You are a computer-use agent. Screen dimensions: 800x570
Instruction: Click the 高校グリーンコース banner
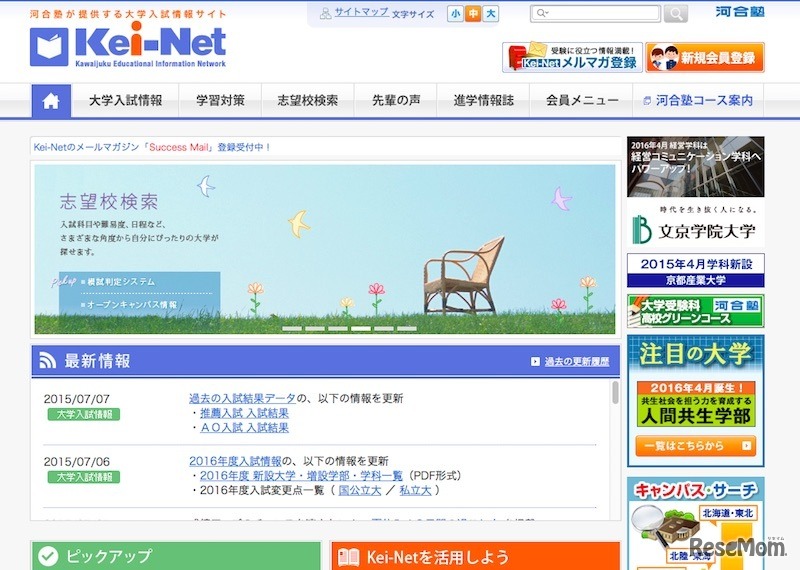pos(695,311)
